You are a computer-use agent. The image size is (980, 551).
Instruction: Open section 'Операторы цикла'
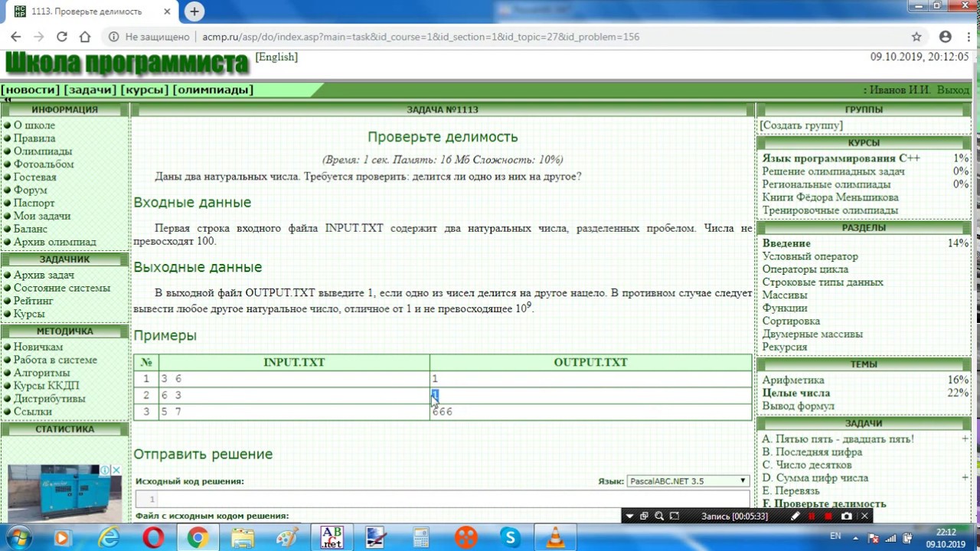(805, 269)
